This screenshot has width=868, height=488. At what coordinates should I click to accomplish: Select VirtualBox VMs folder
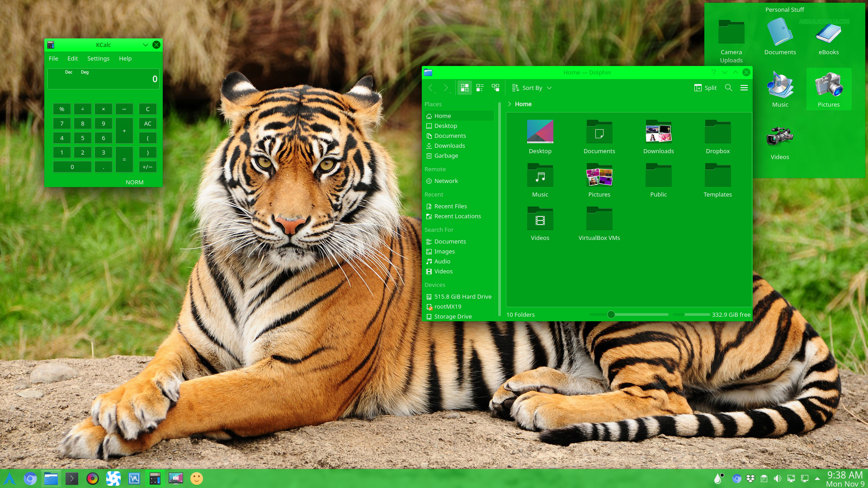point(599,224)
